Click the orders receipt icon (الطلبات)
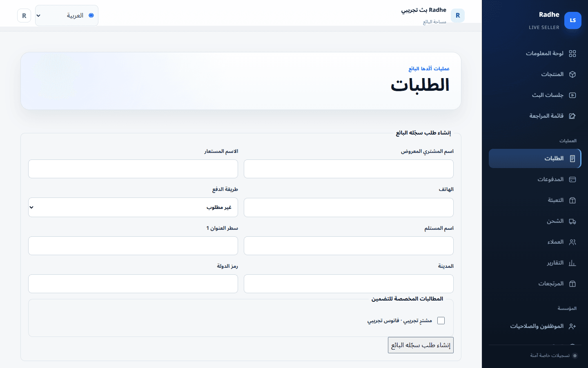588x368 pixels. (572, 159)
